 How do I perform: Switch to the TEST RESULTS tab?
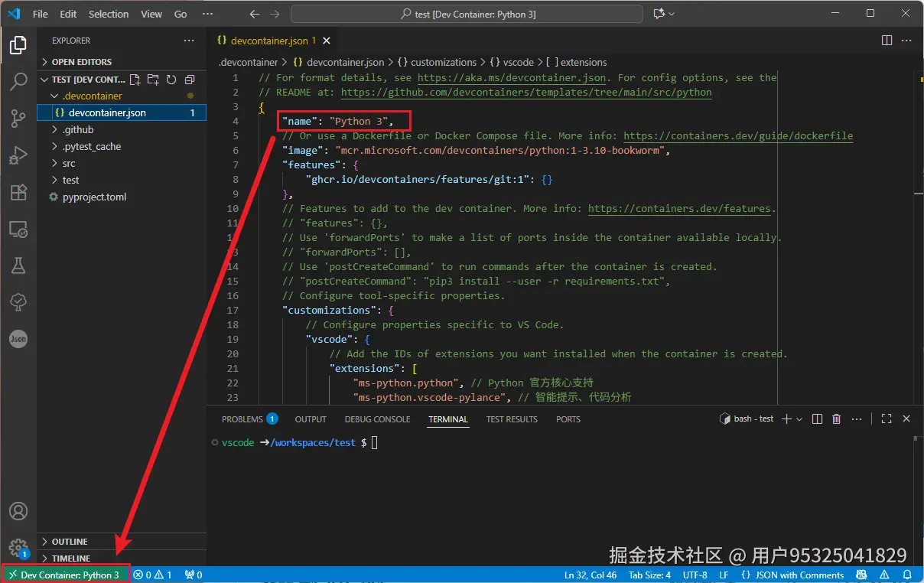(512, 419)
